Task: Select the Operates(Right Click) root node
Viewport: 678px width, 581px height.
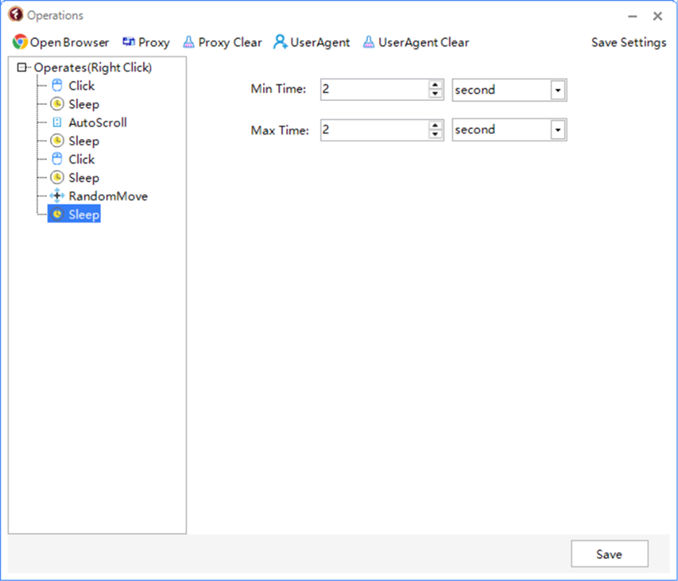Action: click(93, 67)
